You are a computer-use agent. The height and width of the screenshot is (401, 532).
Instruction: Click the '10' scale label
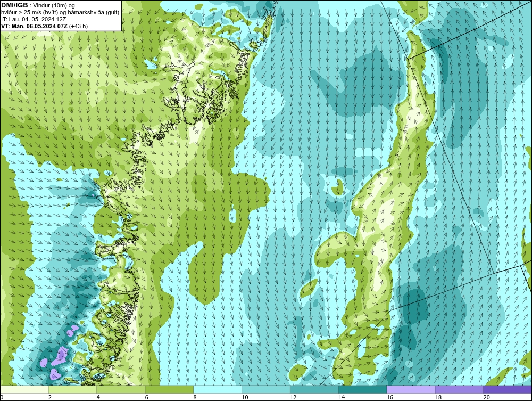click(x=245, y=397)
